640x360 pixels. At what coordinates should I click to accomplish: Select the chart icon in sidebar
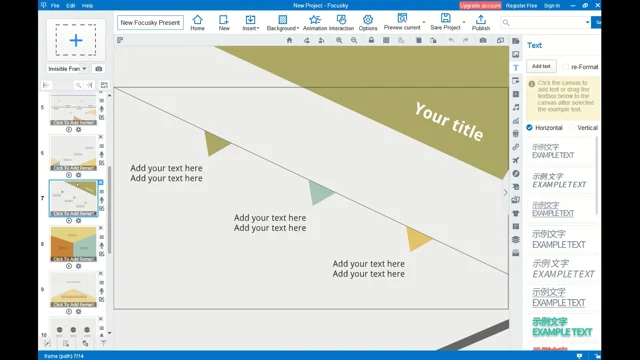pyautogui.click(x=516, y=121)
